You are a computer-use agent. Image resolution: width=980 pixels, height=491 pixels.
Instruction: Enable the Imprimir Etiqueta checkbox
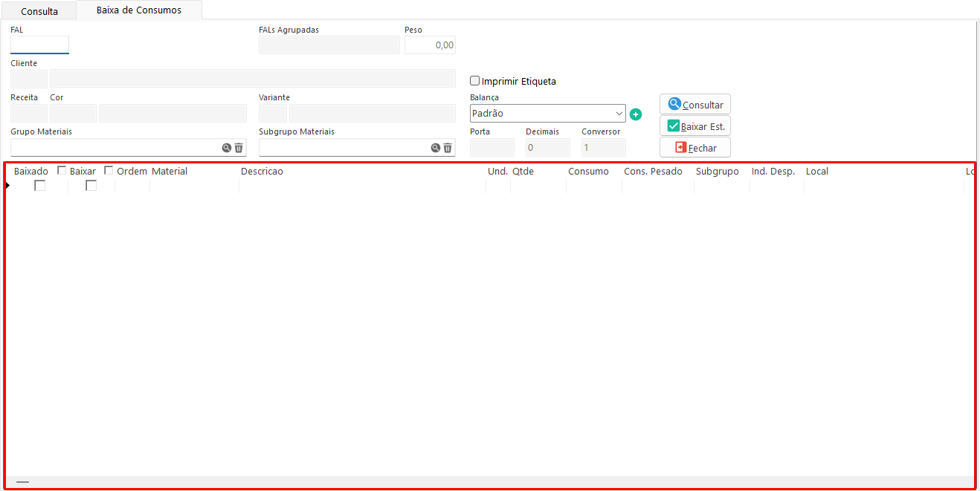475,81
